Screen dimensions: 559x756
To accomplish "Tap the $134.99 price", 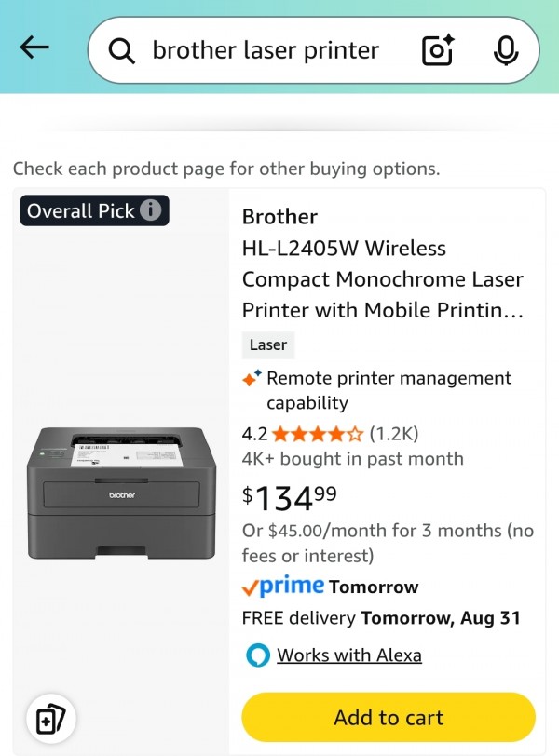I will click(290, 497).
